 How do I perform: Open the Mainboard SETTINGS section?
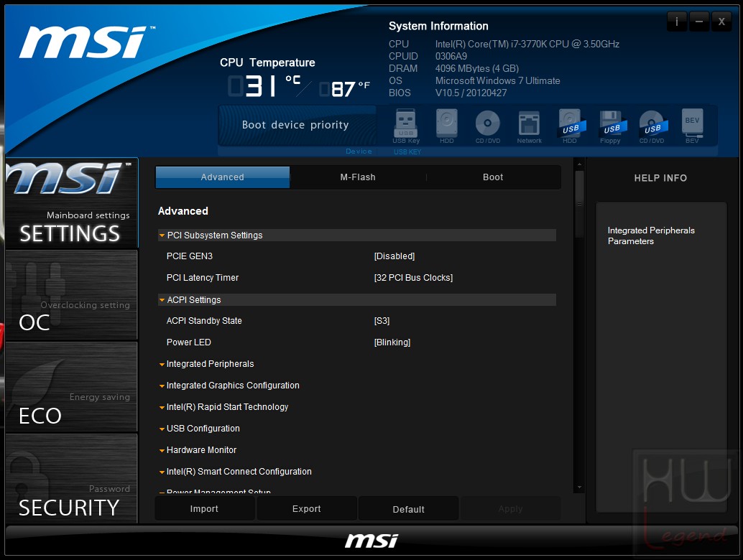pyautogui.click(x=72, y=203)
